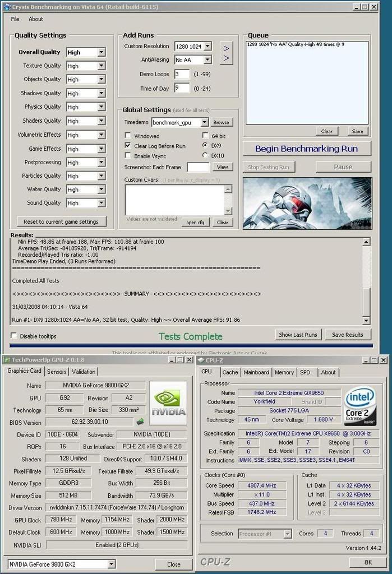Click the Crysis benchmark title bar icon

click(7, 7)
